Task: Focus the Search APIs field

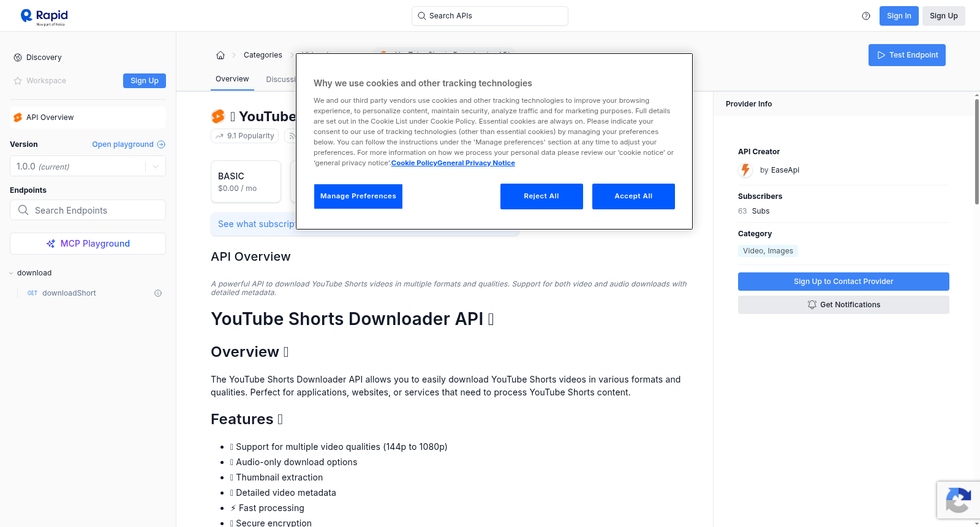Action: click(490, 16)
